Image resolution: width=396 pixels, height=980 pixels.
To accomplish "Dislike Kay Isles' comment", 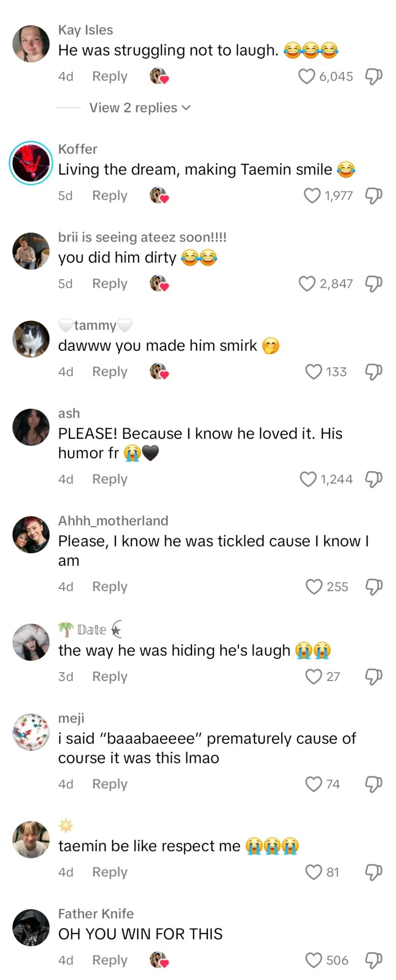I will pyautogui.click(x=373, y=76).
